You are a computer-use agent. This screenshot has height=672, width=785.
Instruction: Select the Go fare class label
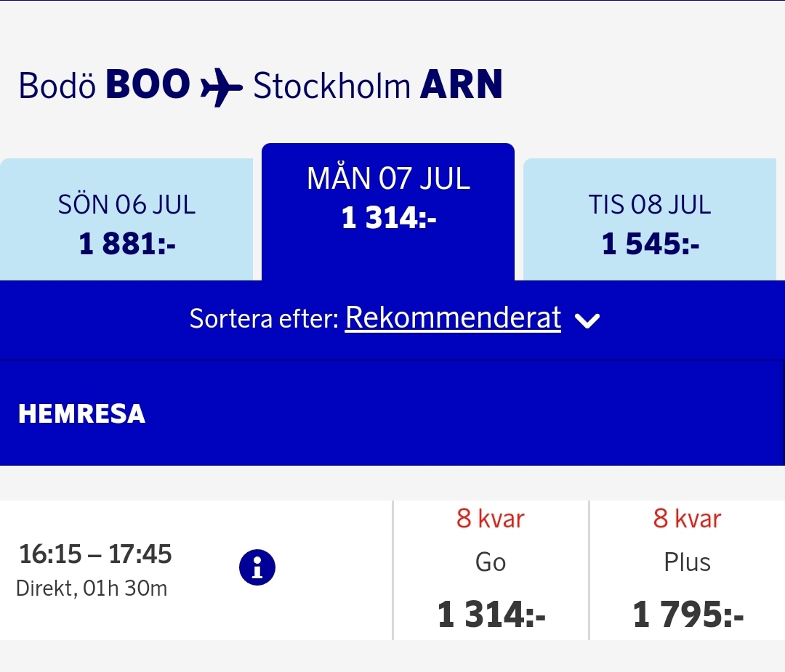click(491, 562)
